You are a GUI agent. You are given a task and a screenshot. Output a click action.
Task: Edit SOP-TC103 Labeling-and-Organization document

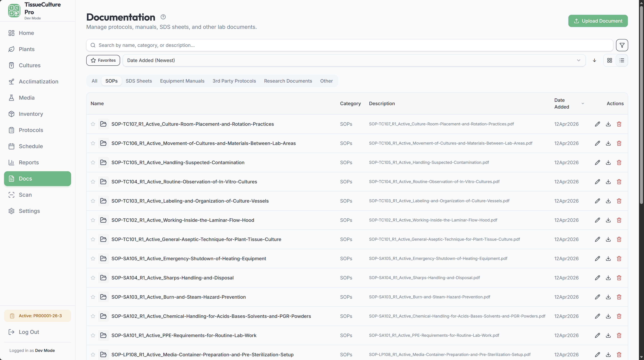pos(597,201)
